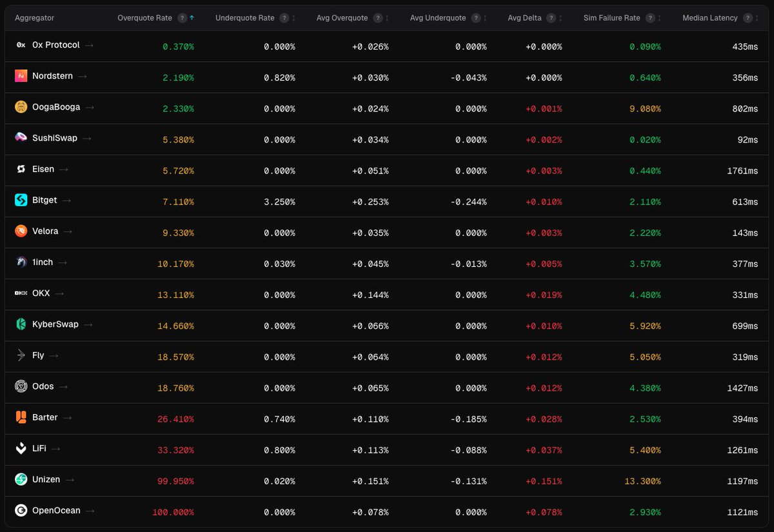
Task: Open help tooltip for Overquote Rate
Action: (183, 18)
